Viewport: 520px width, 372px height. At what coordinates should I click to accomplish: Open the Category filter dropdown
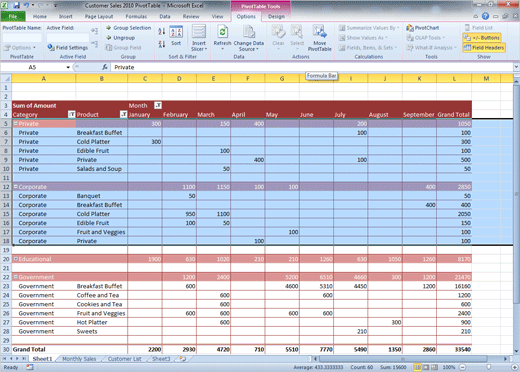(x=71, y=114)
